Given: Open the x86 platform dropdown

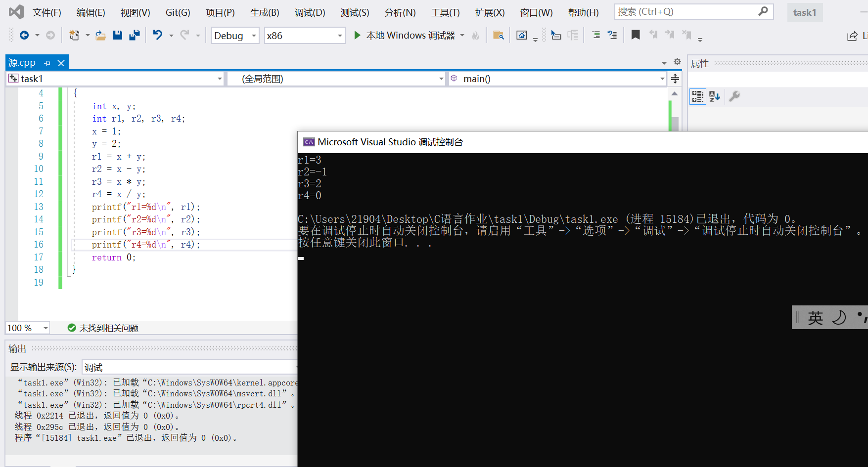Looking at the screenshot, I should click(305, 36).
